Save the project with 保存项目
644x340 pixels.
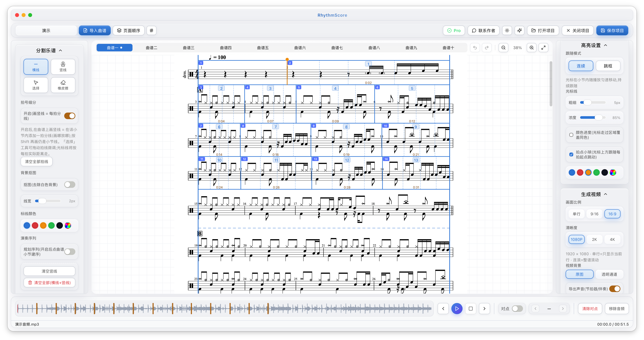coord(612,30)
